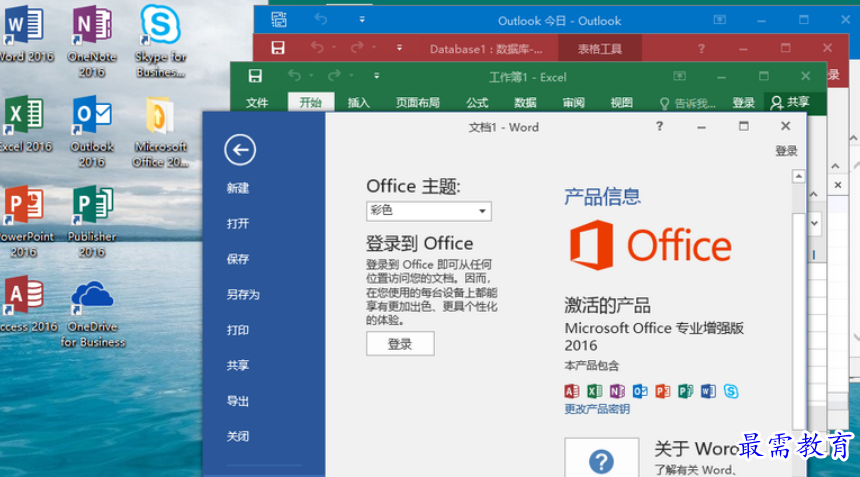Click the send/receive icon in Outlook title bar

(x=279, y=20)
